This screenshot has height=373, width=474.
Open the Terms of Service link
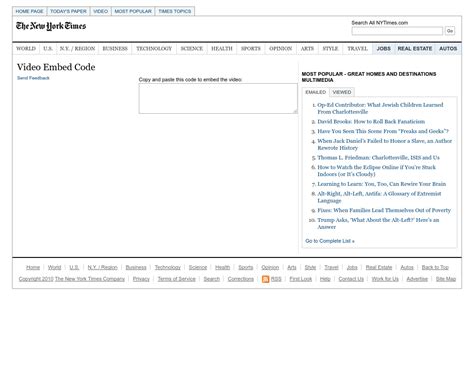pyautogui.click(x=176, y=279)
